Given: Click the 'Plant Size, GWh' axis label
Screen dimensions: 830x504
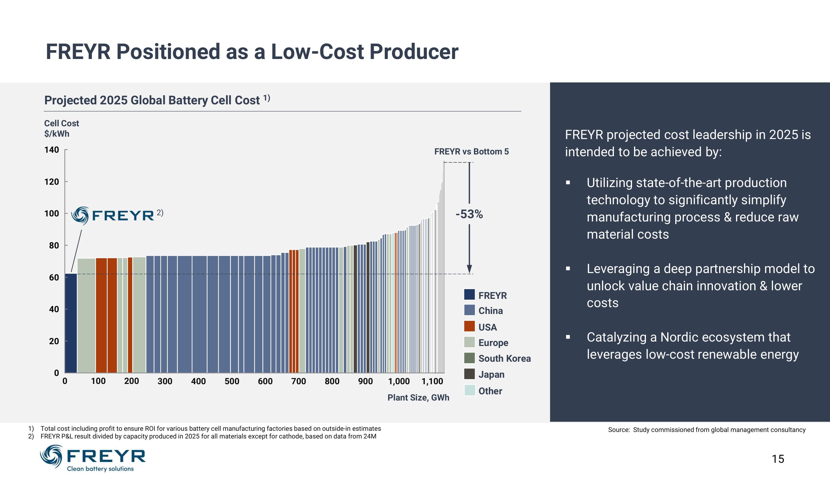Looking at the screenshot, I should click(418, 398).
